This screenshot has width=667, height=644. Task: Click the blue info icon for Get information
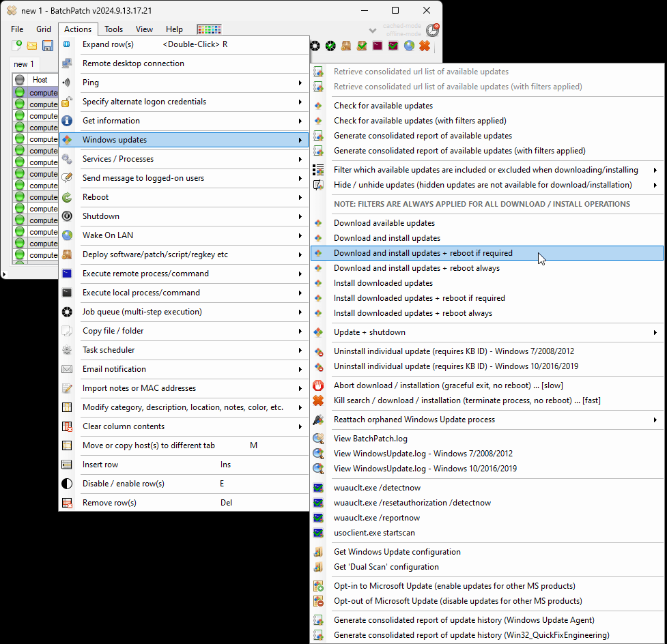click(x=67, y=121)
